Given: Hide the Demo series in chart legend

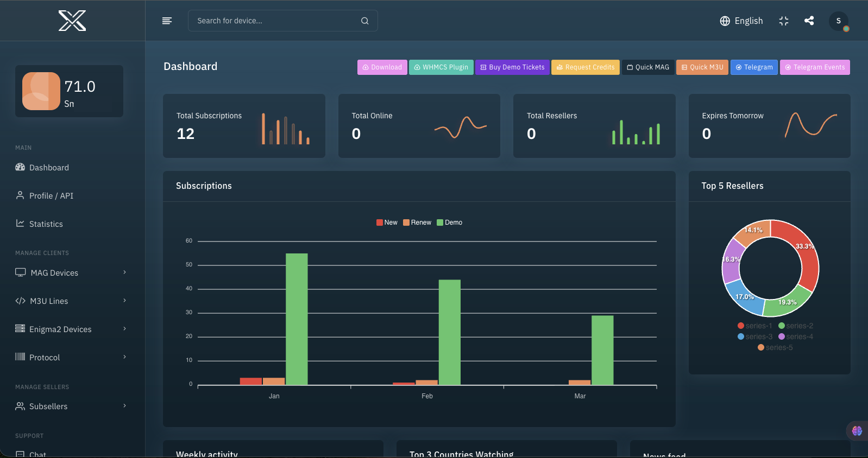Looking at the screenshot, I should pyautogui.click(x=449, y=222).
